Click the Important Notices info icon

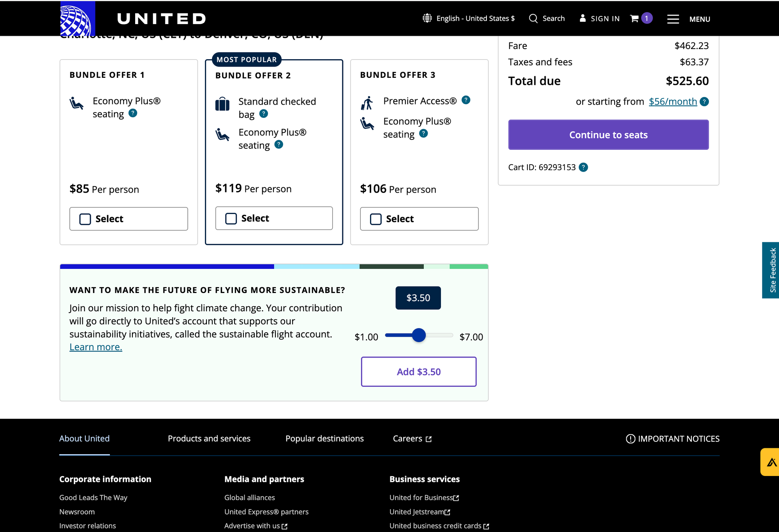(x=630, y=439)
